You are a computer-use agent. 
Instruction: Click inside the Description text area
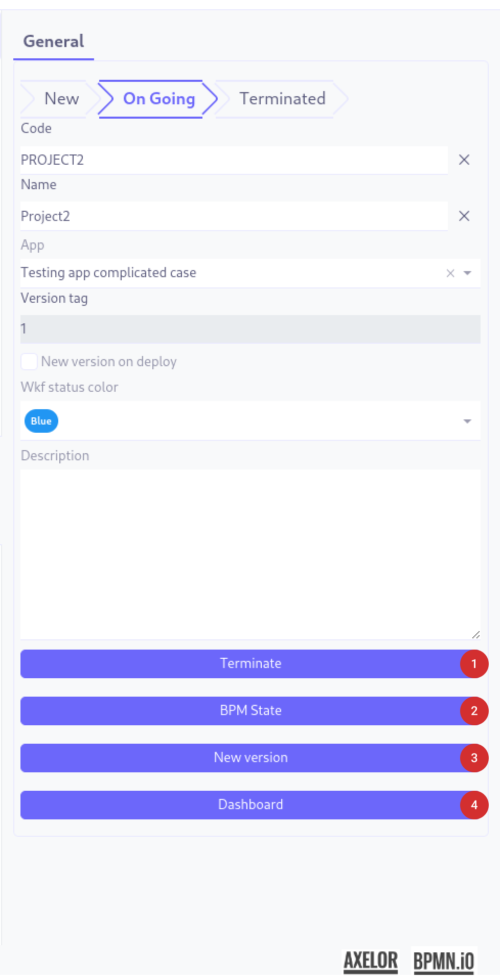[251, 554]
